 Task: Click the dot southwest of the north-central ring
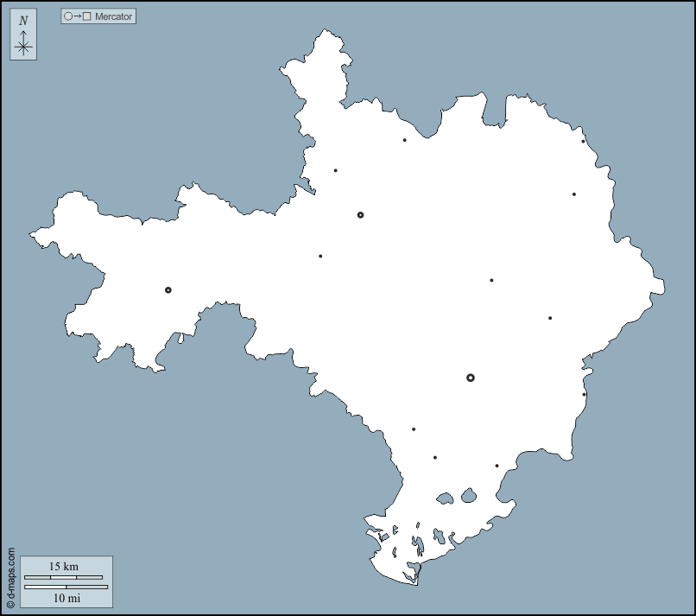coord(320,256)
